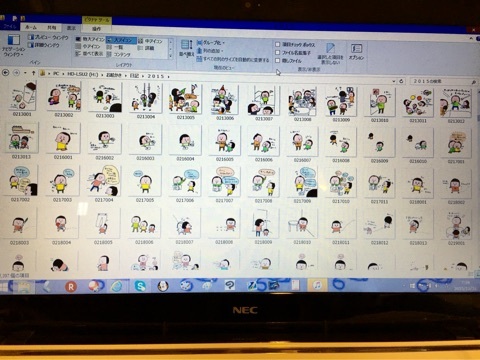Expand the chevron after 2015 in path

169,77
